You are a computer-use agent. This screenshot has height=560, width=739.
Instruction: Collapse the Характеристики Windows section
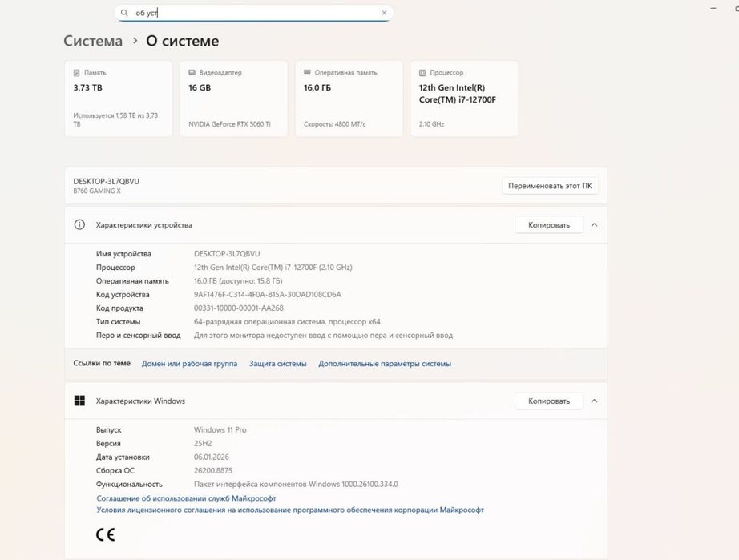click(x=594, y=401)
